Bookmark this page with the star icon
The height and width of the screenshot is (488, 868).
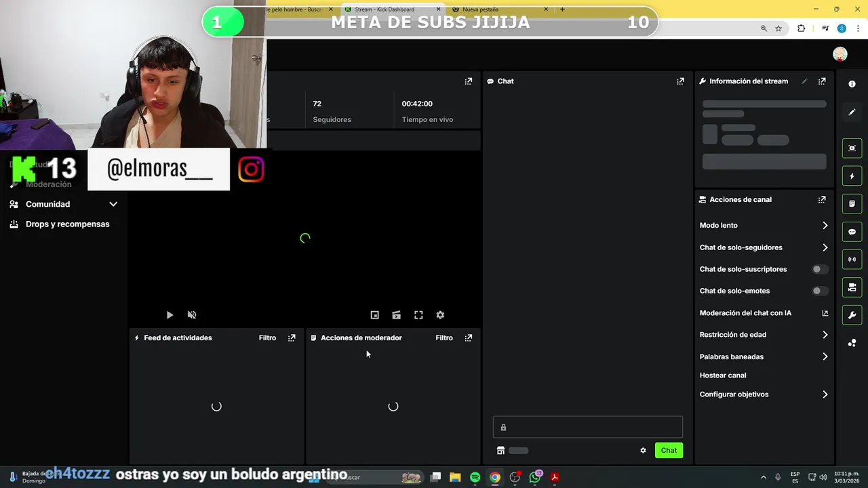(778, 28)
